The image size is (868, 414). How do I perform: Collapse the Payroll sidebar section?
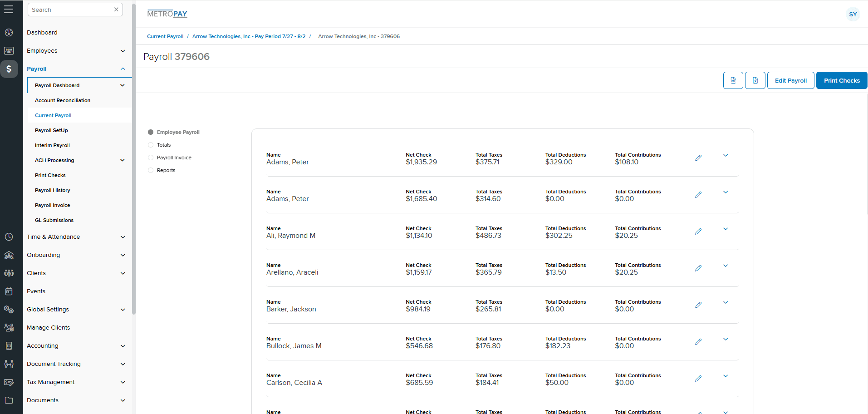click(123, 69)
